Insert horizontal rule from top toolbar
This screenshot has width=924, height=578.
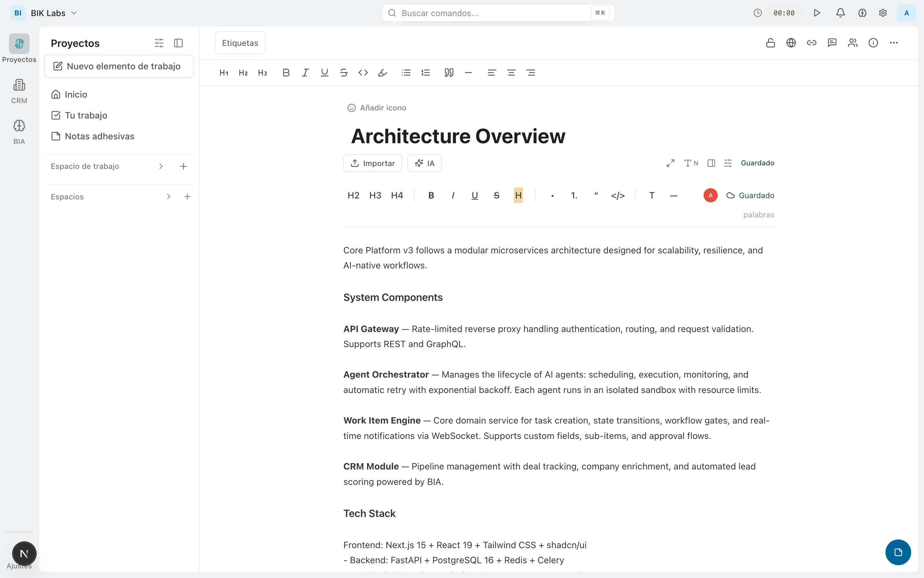(468, 73)
